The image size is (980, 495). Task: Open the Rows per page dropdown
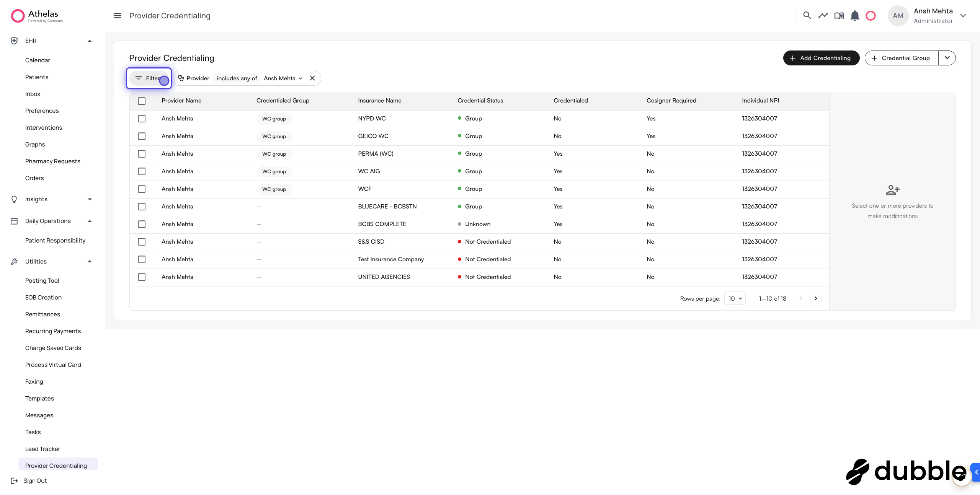[x=735, y=298]
